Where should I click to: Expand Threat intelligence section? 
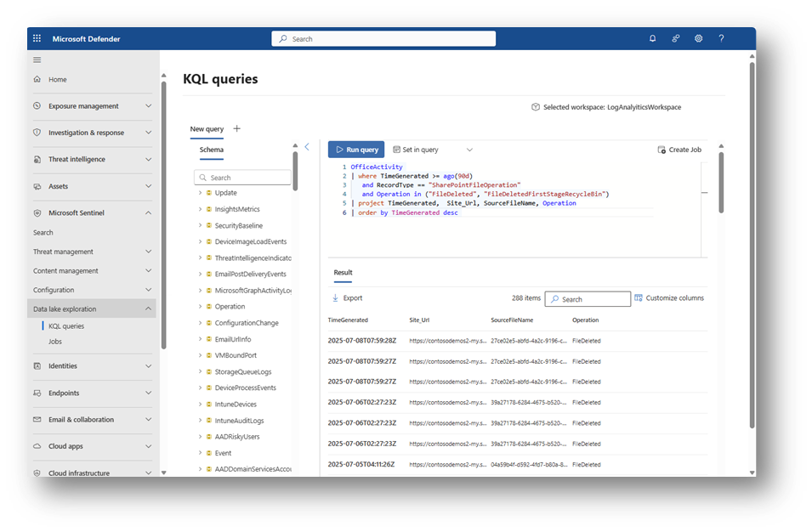click(149, 160)
